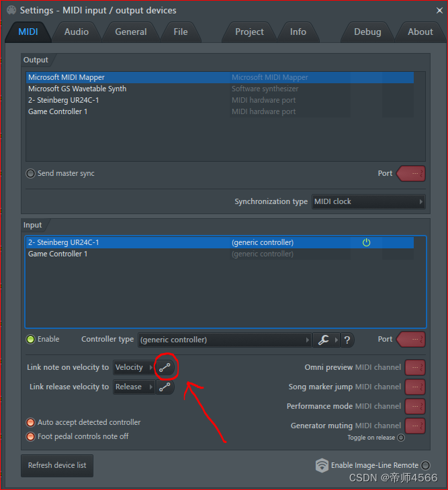Toggle the green Enable input switch
448x490 pixels.
(x=30, y=340)
